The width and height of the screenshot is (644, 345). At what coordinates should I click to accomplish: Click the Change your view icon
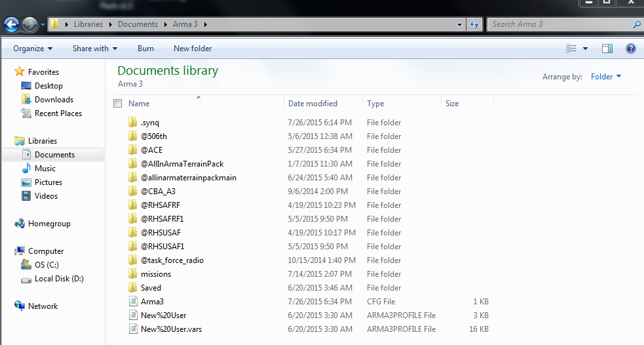coord(571,49)
